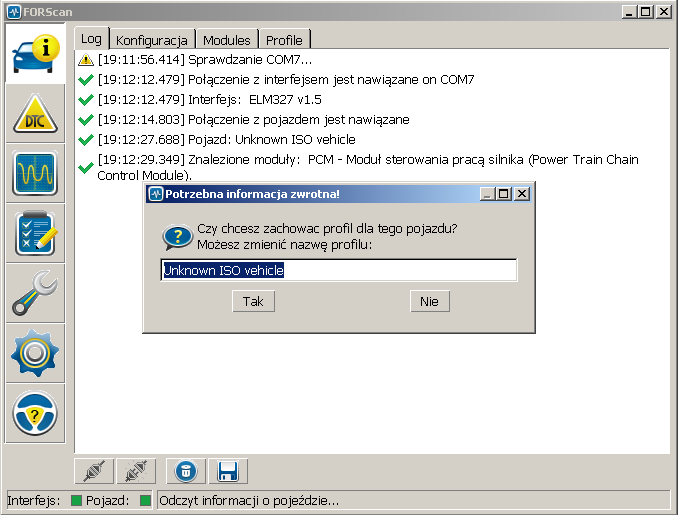Click the profile name text field
Viewport: 678px width, 515px height.
(339, 270)
